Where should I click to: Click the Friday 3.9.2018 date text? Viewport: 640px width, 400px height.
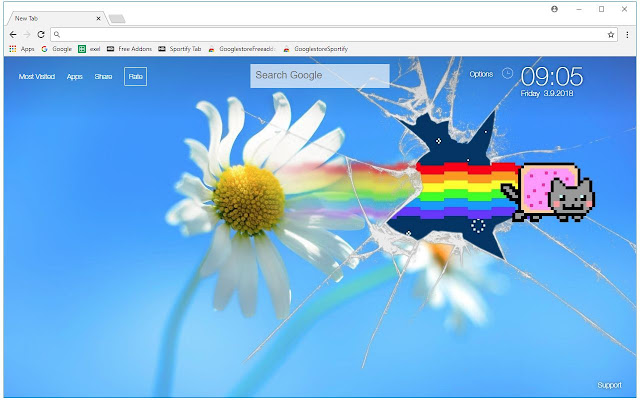[547, 93]
